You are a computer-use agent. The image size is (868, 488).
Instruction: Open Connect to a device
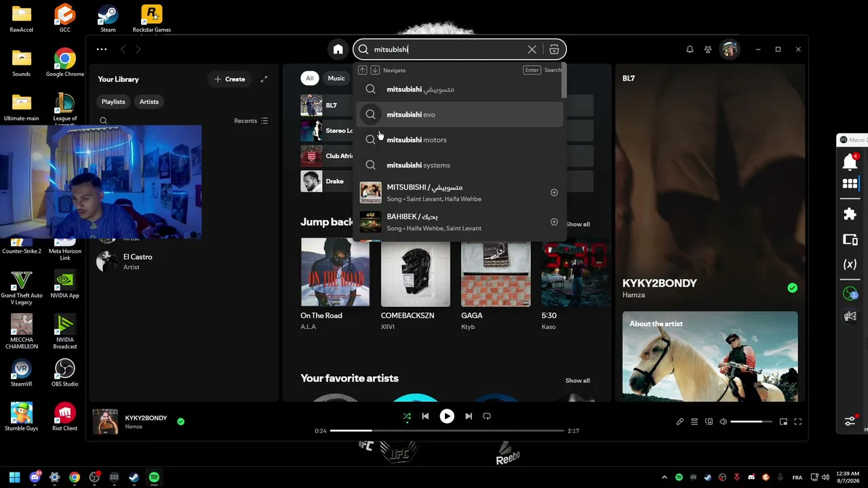point(709,422)
